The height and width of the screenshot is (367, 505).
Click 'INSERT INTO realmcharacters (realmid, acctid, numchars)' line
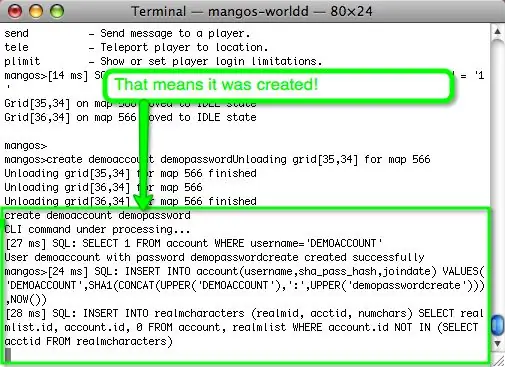coord(244,313)
